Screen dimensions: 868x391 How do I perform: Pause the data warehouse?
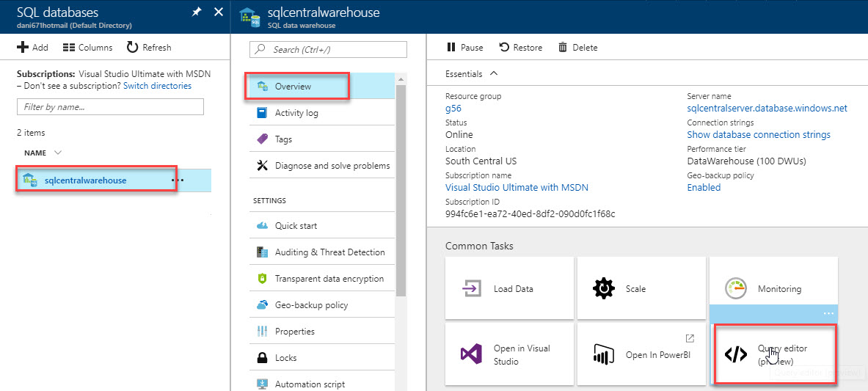point(465,47)
